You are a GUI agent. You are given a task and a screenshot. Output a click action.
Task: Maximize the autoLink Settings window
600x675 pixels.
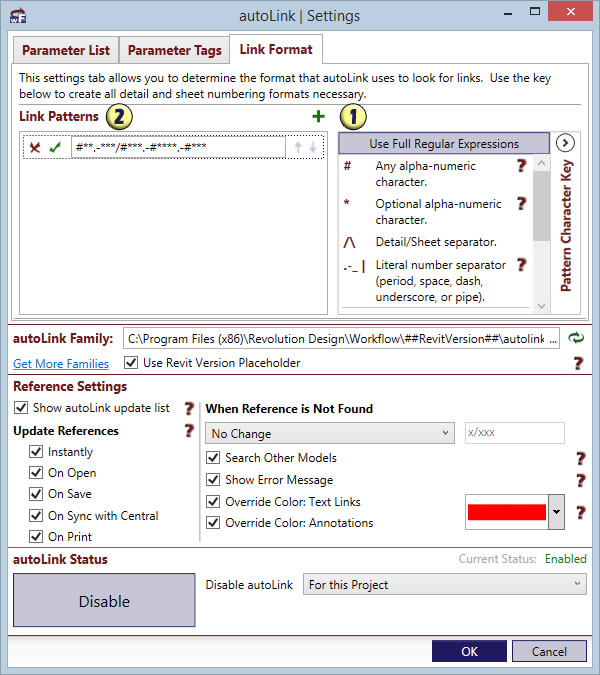pos(535,12)
